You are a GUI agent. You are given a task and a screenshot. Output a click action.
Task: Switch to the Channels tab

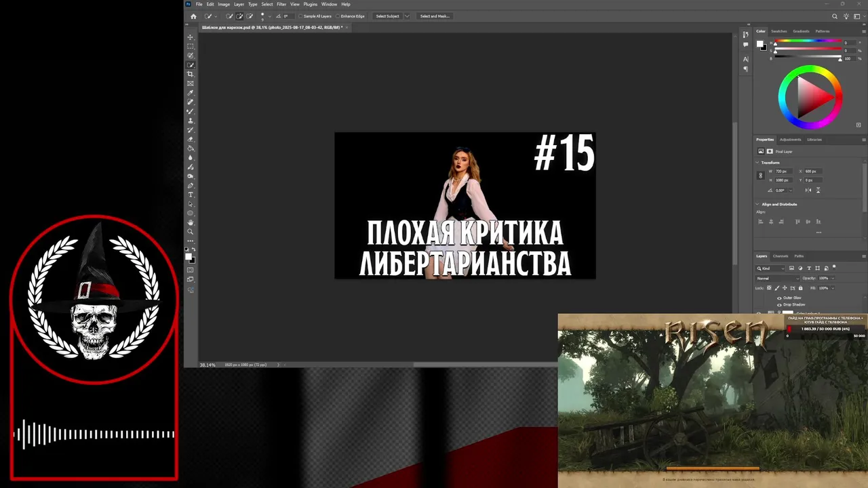coord(781,256)
